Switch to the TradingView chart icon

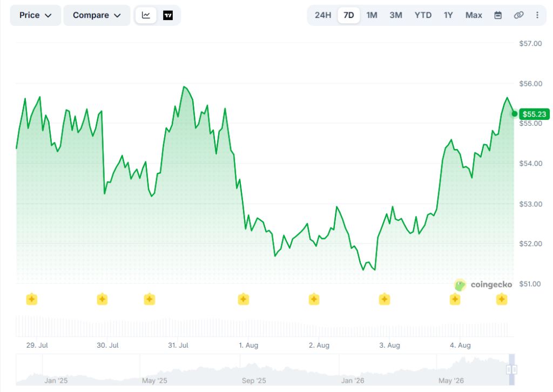click(x=168, y=15)
